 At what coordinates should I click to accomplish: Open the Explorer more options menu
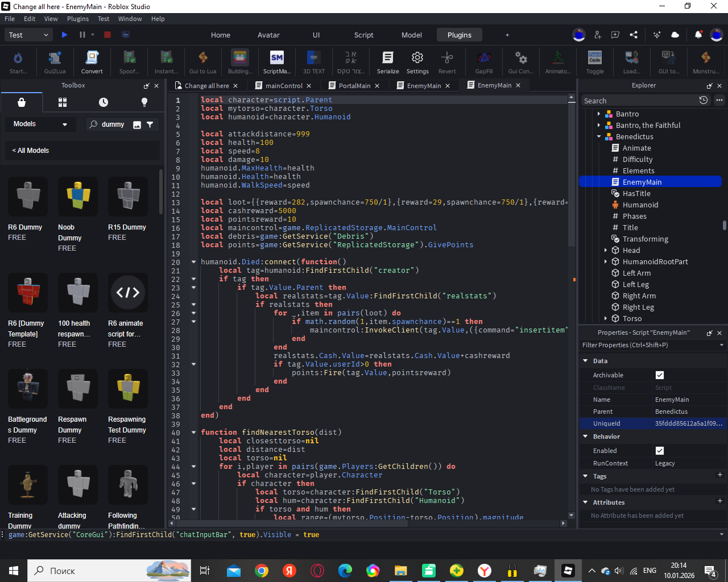coord(719,100)
